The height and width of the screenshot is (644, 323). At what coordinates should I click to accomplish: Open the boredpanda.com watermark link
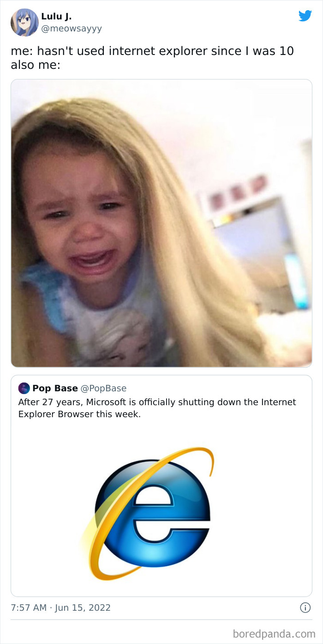pyautogui.click(x=274, y=633)
